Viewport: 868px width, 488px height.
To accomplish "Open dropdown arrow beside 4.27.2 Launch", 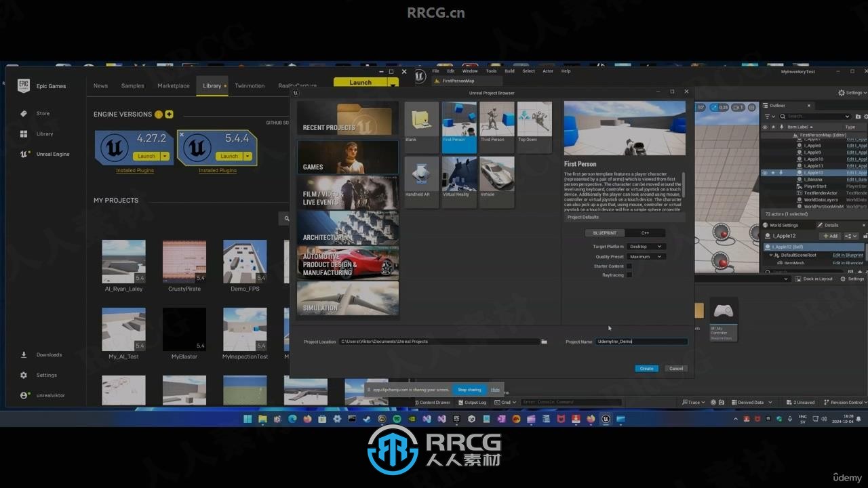I will (165, 157).
